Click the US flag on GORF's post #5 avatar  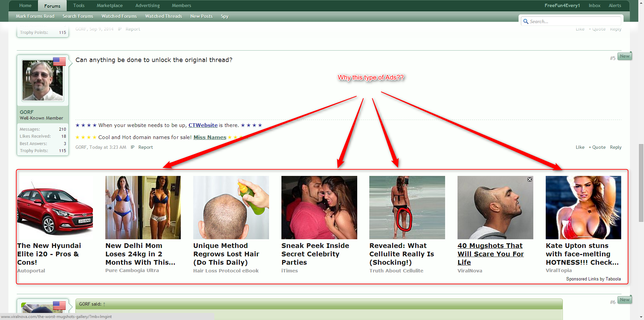coord(59,62)
